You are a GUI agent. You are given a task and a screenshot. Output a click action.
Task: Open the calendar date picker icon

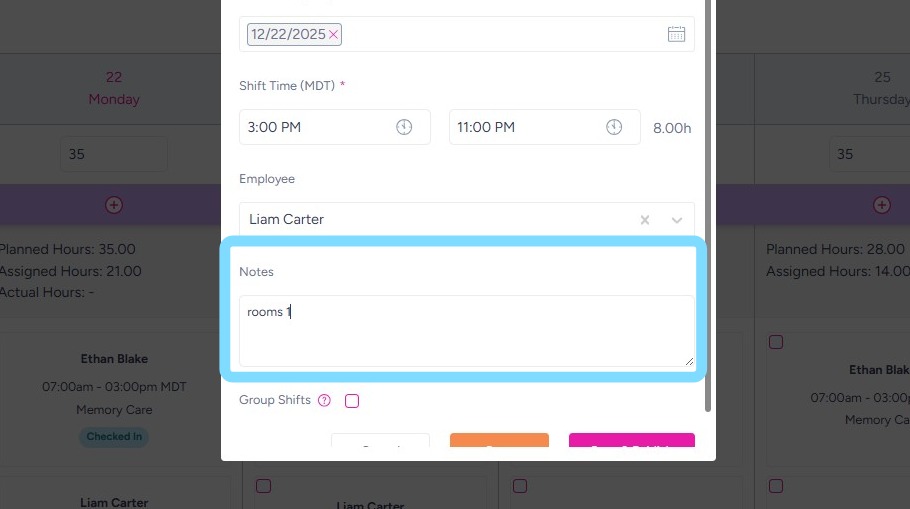tap(676, 34)
